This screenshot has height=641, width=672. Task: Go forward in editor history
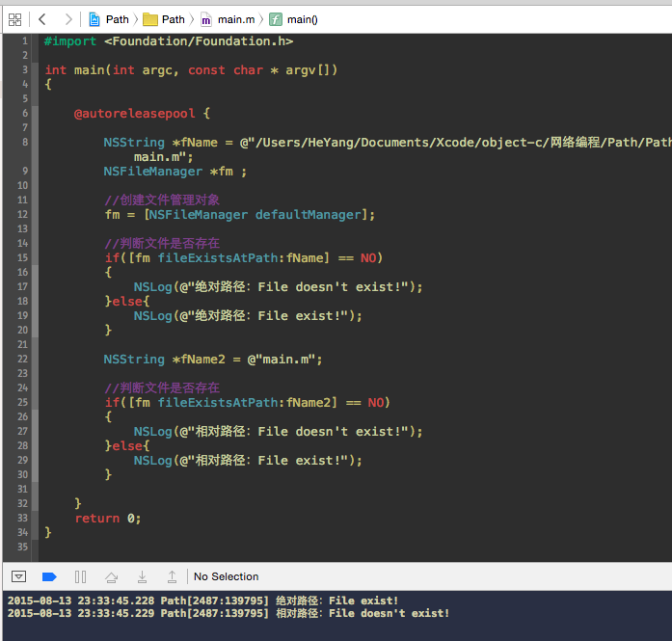[x=68, y=19]
